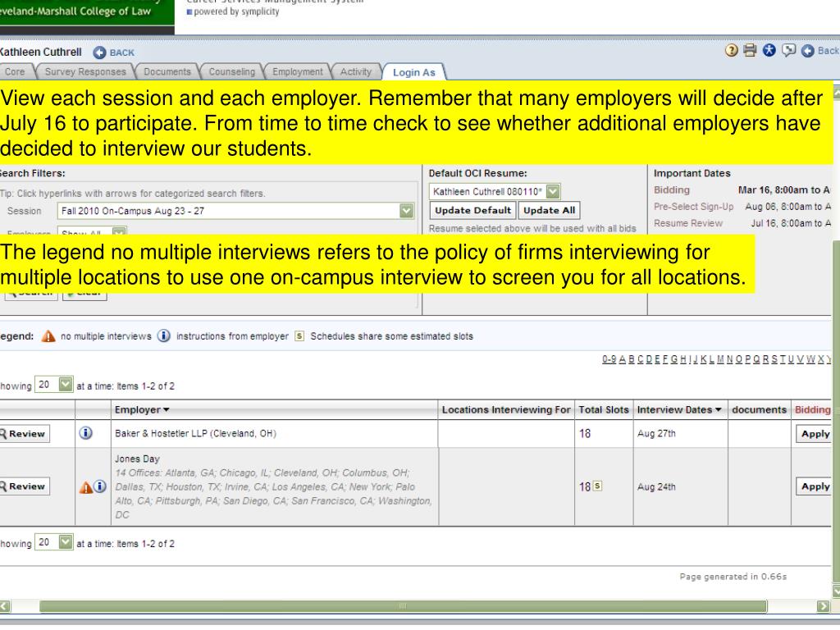Image resolution: width=840 pixels, height=630 pixels.
Task: Click Review for Jones Day
Action: [x=23, y=486]
